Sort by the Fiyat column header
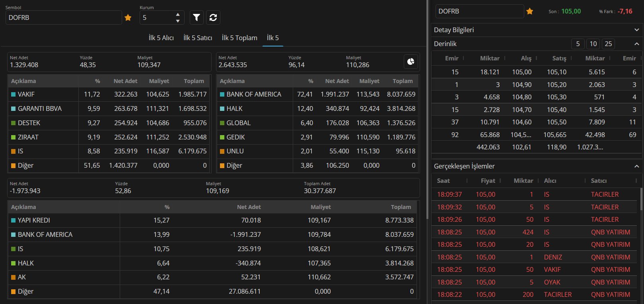The width and height of the screenshot is (644, 304). coord(488,181)
